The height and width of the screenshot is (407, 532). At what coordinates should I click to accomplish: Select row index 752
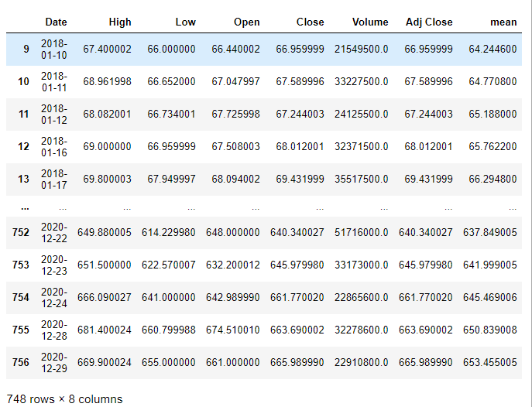21,232
